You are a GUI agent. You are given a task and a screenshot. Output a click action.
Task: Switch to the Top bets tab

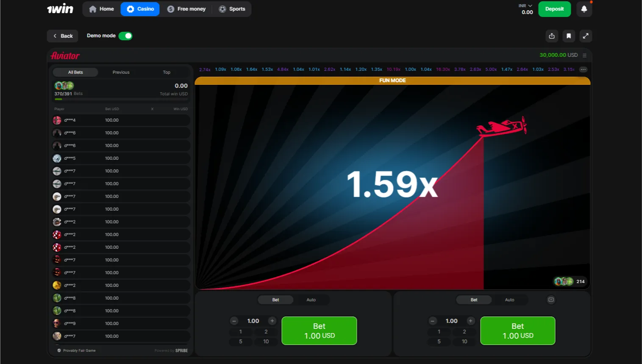(167, 72)
